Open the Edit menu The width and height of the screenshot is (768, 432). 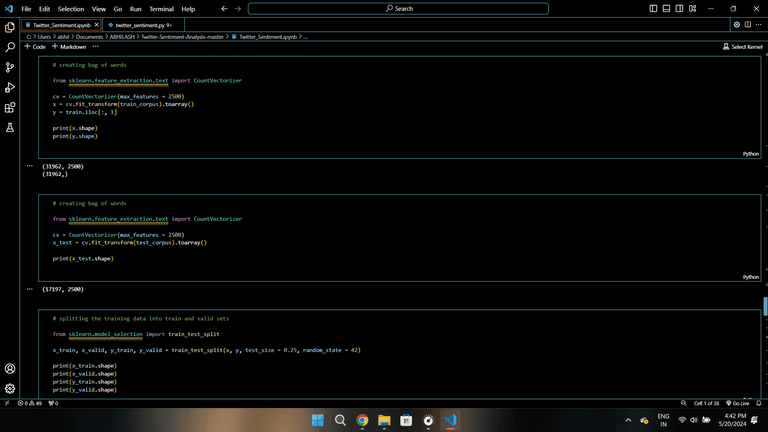[x=45, y=9]
